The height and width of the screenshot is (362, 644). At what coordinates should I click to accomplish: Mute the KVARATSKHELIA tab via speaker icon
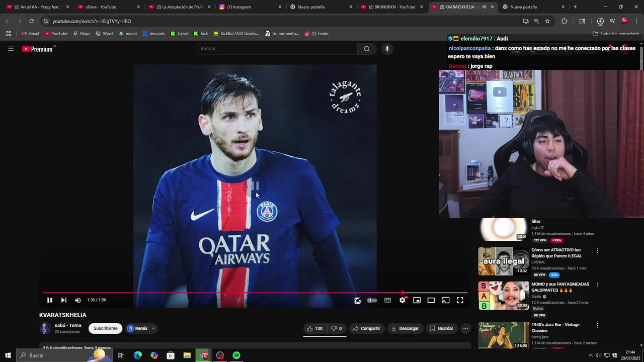484,7
